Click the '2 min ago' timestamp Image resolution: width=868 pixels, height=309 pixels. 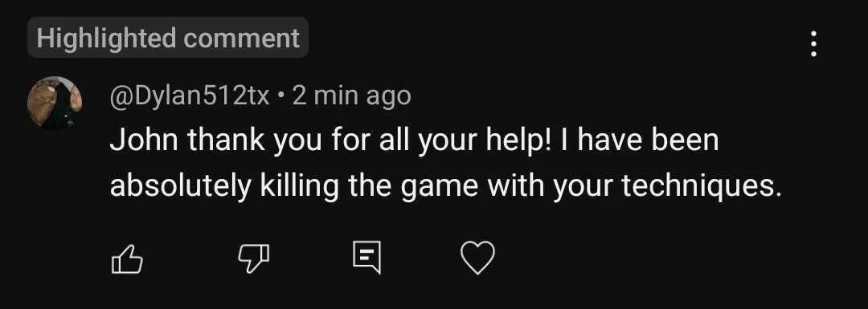pyautogui.click(x=351, y=96)
